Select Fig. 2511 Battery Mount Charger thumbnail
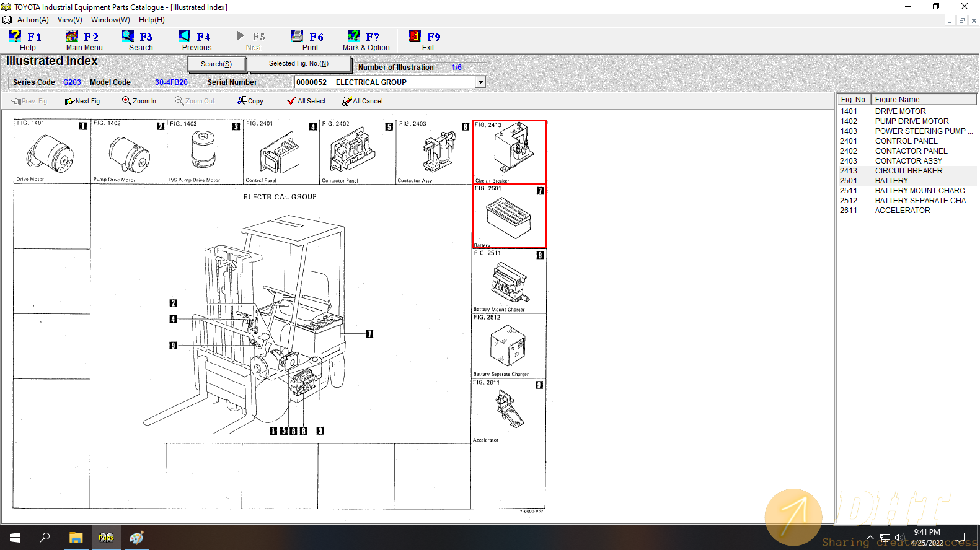The image size is (980, 550). pyautogui.click(x=509, y=281)
